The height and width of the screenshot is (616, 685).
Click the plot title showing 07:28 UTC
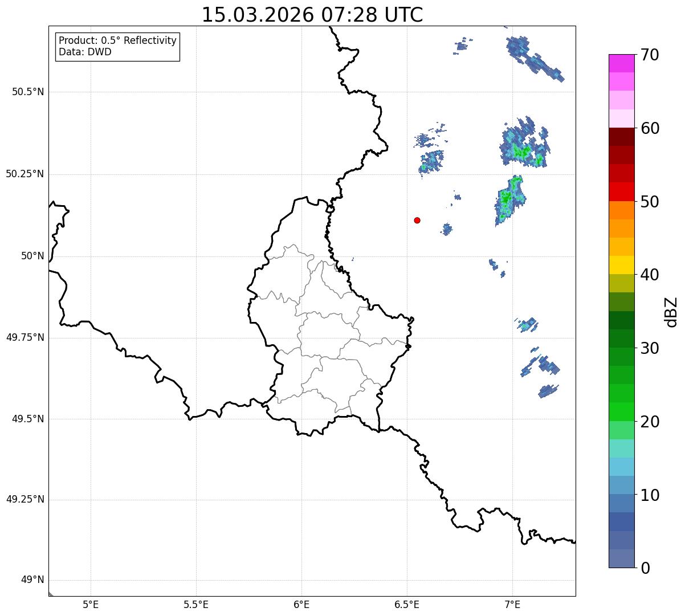coord(312,15)
